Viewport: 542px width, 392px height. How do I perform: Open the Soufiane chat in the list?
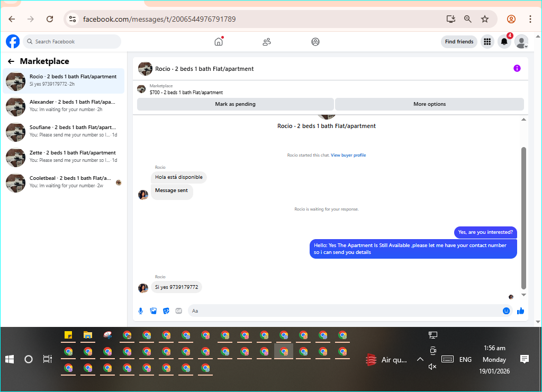tap(64, 132)
